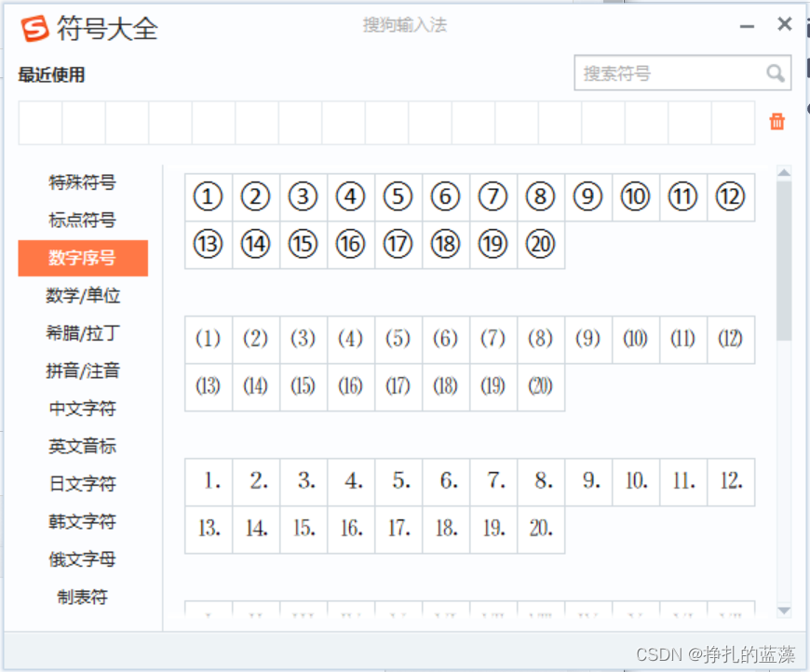Insert the parenthesized ⑼ symbol
Image resolution: width=810 pixels, height=672 pixels.
[589, 340]
